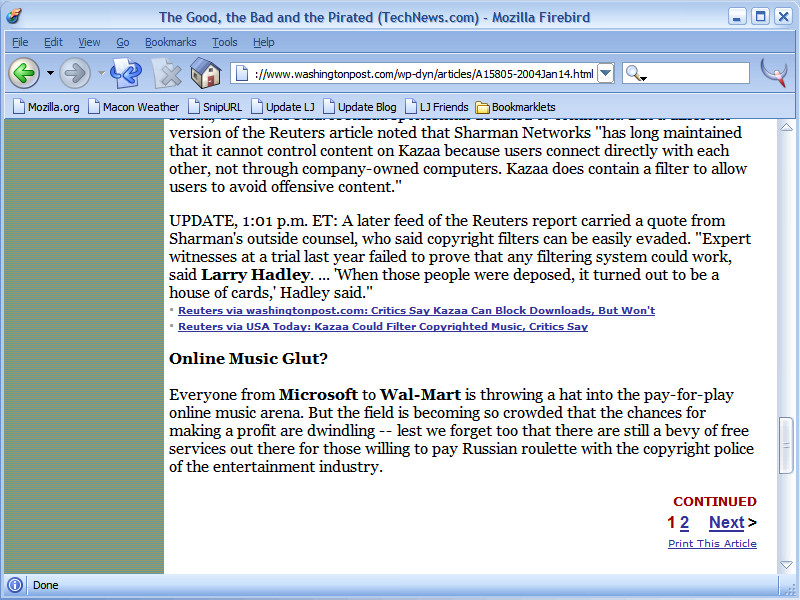
Task: Click the bold word Microsoft
Action: point(318,395)
